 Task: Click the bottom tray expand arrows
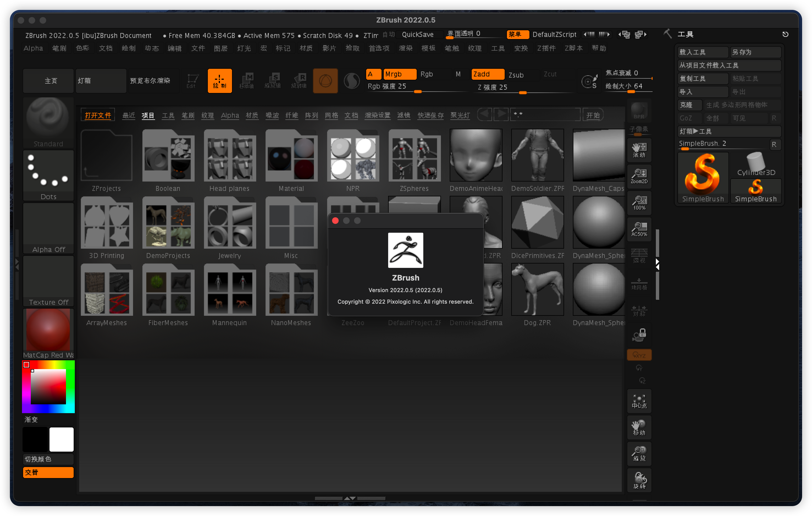point(350,498)
